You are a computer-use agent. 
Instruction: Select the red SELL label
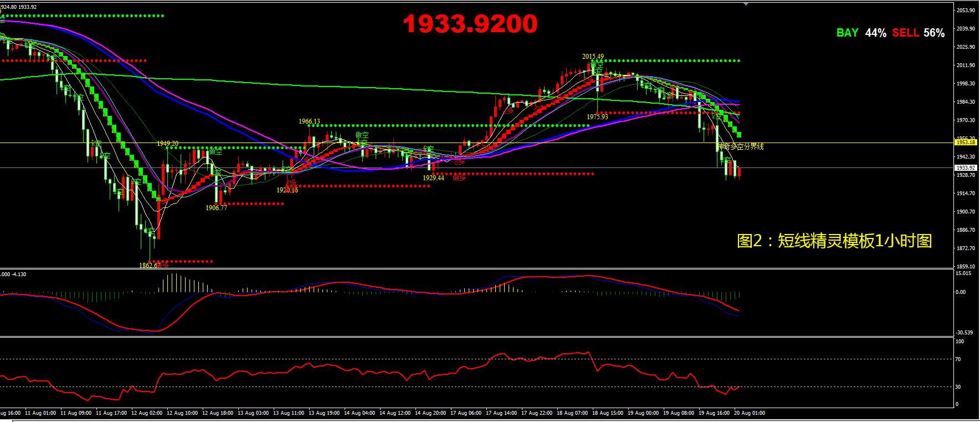click(x=906, y=33)
